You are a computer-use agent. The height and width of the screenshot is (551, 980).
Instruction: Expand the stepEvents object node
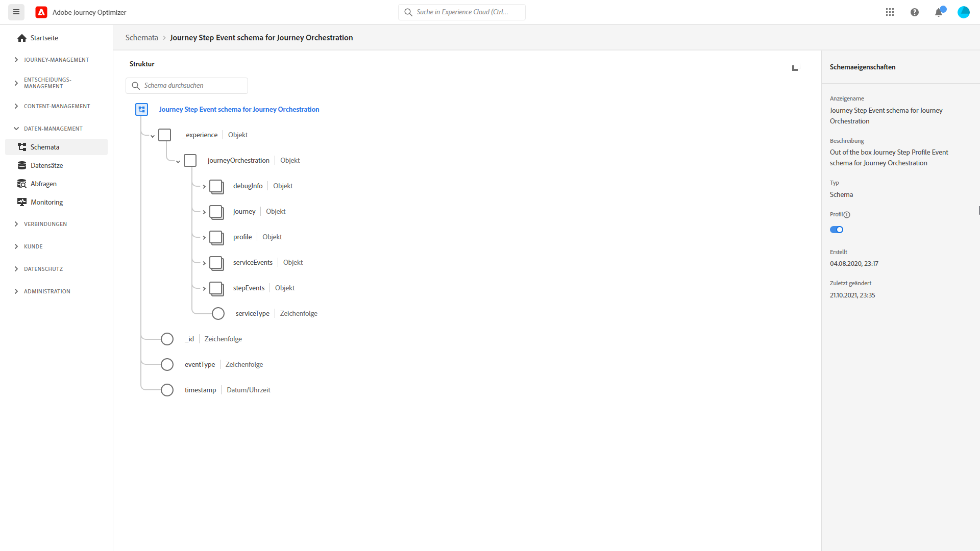click(204, 289)
